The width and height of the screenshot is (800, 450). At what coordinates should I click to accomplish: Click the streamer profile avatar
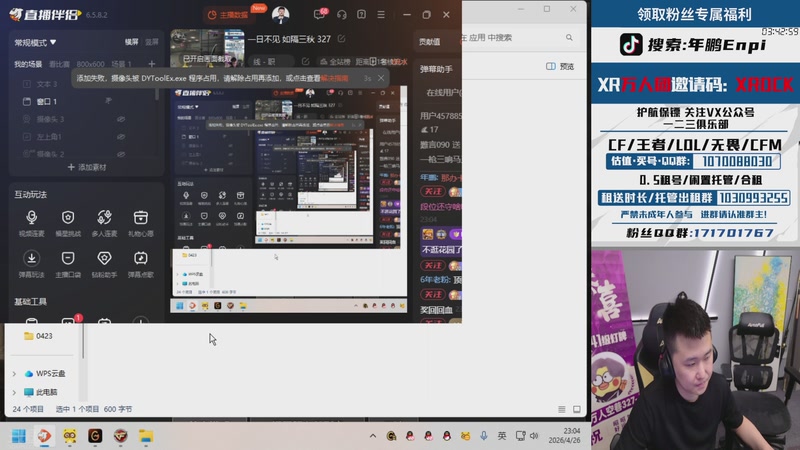281,15
